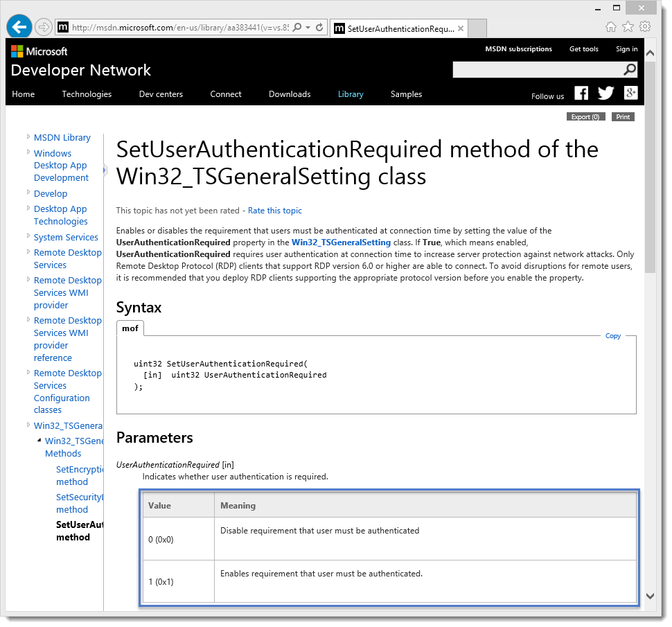Screen dimensions: 672x627
Task: Minimize the browser window
Action: 598,8
